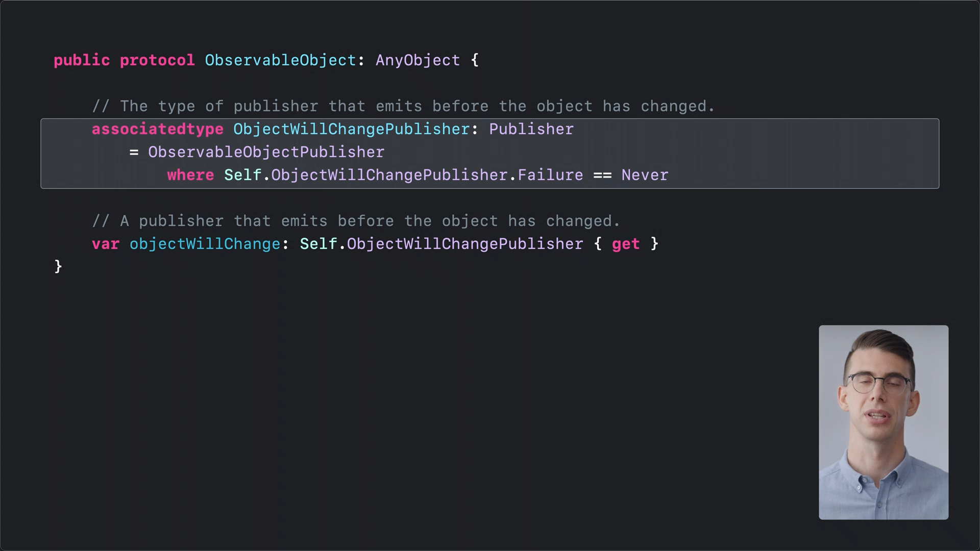Viewport: 980px width, 551px height.
Task: Click the AnyObject type
Action: (418, 61)
